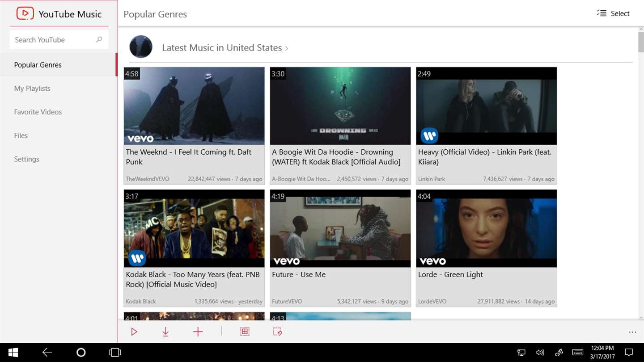Click the A-Boogie Wit Da Hoo... channel name

coord(301,179)
